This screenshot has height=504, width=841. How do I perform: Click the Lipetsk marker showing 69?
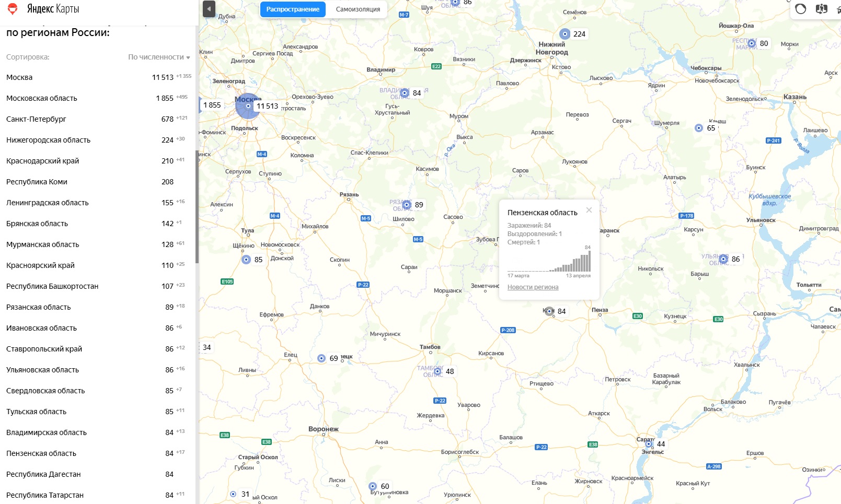(321, 358)
